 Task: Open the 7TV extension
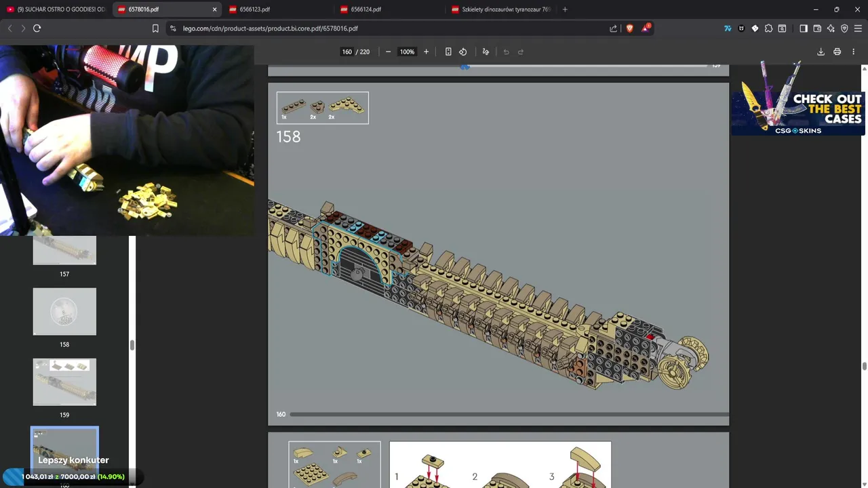pyautogui.click(x=728, y=28)
